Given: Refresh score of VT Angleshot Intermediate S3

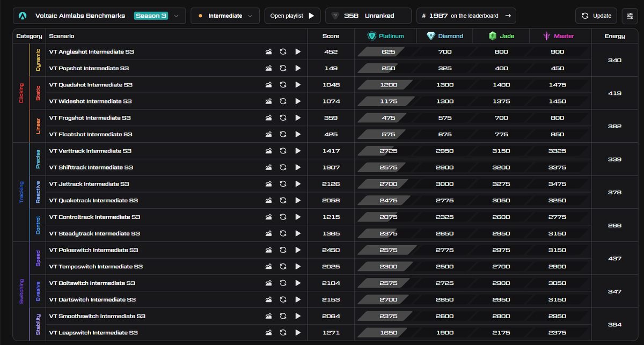Looking at the screenshot, I should tap(283, 52).
